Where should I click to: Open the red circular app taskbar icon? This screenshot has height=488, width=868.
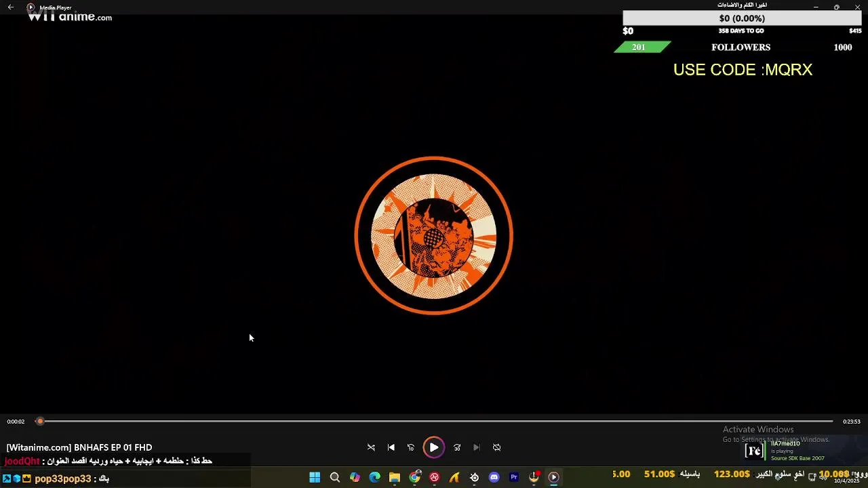[x=435, y=477]
